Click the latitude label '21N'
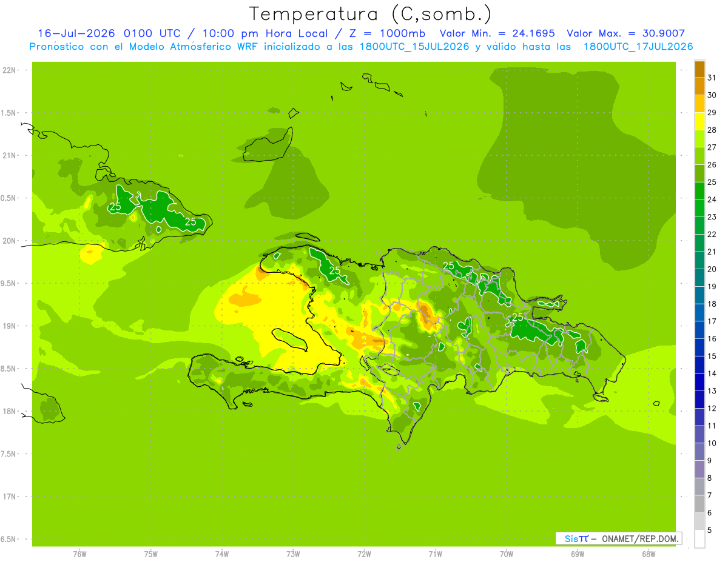The width and height of the screenshot is (728, 562). pyautogui.click(x=10, y=156)
